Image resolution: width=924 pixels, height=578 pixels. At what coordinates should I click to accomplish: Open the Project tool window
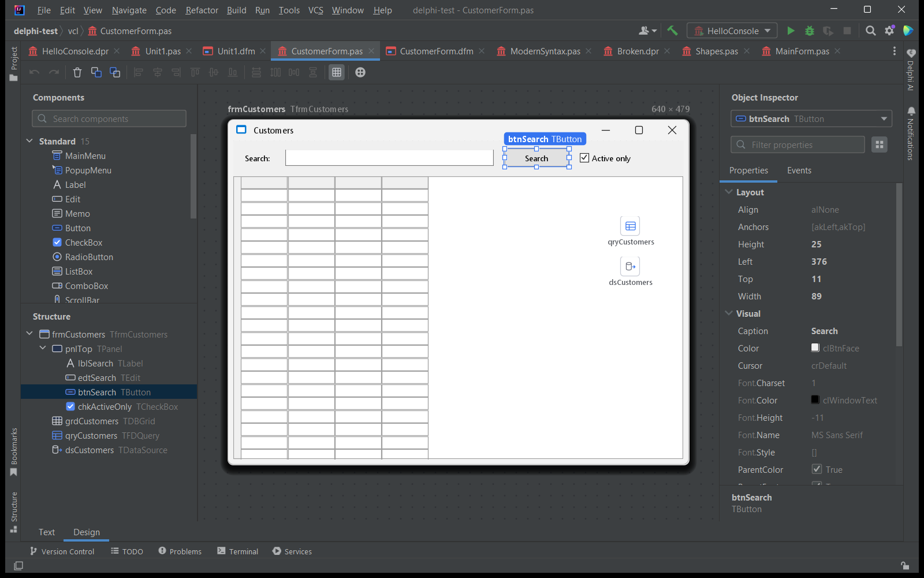[x=14, y=64]
